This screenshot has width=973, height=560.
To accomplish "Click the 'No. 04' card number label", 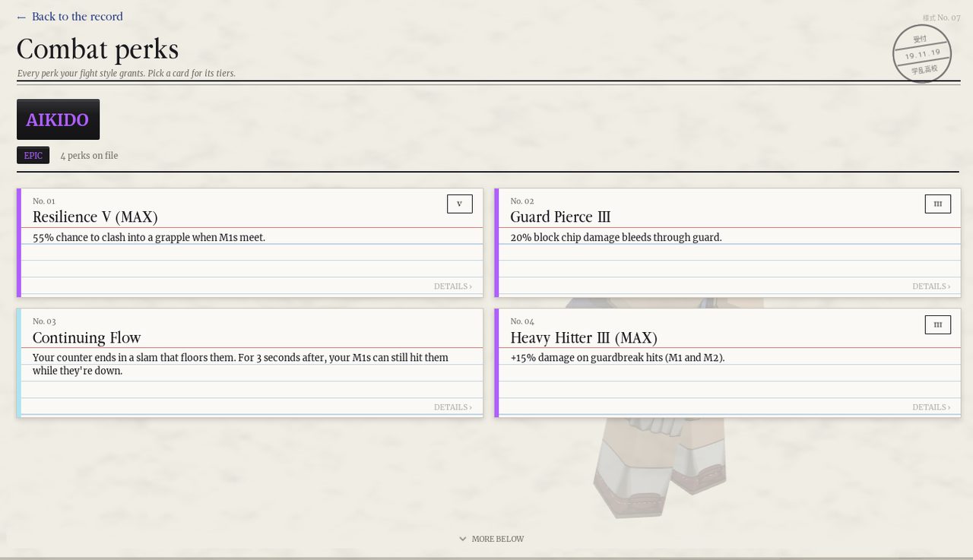I will coord(522,321).
